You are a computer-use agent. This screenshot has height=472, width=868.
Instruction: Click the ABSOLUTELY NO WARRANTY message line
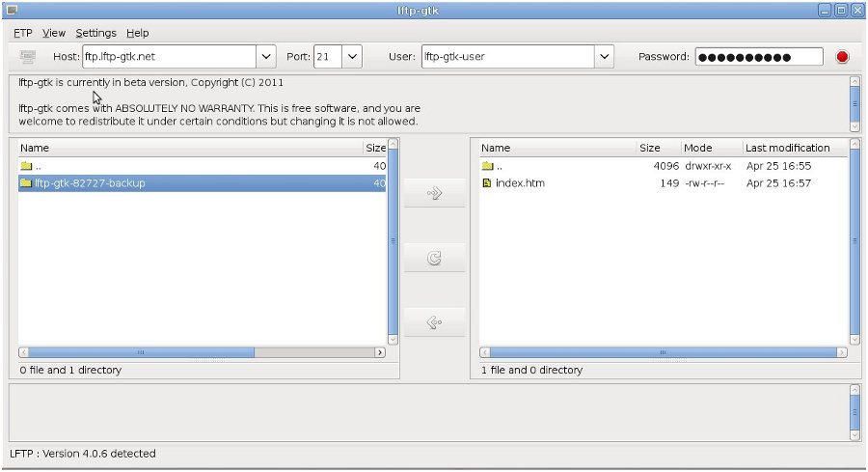[x=219, y=108]
